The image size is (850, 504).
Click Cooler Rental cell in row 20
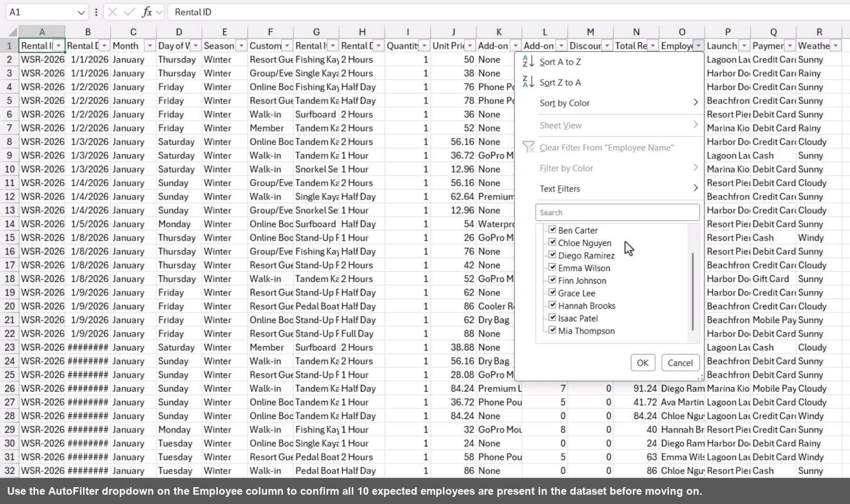point(495,306)
